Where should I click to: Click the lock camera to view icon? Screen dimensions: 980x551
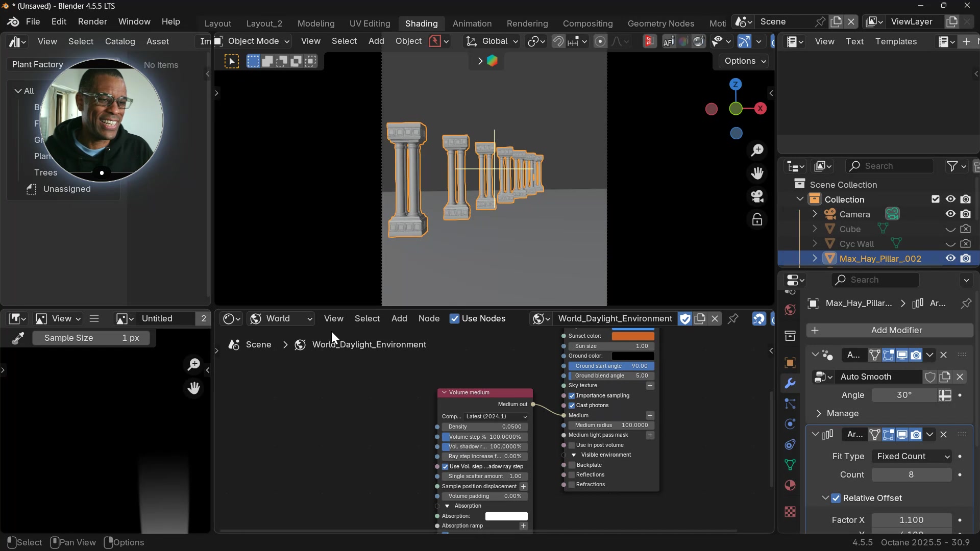point(757,220)
